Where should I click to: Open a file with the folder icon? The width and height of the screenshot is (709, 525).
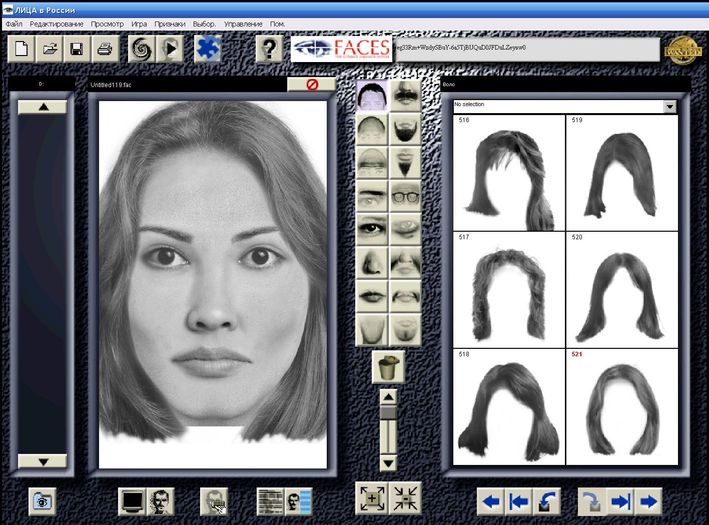point(49,48)
